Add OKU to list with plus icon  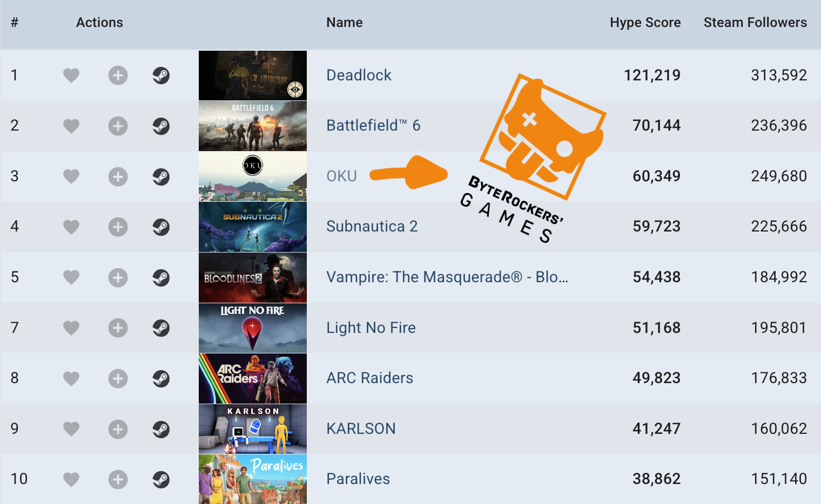pyautogui.click(x=118, y=176)
